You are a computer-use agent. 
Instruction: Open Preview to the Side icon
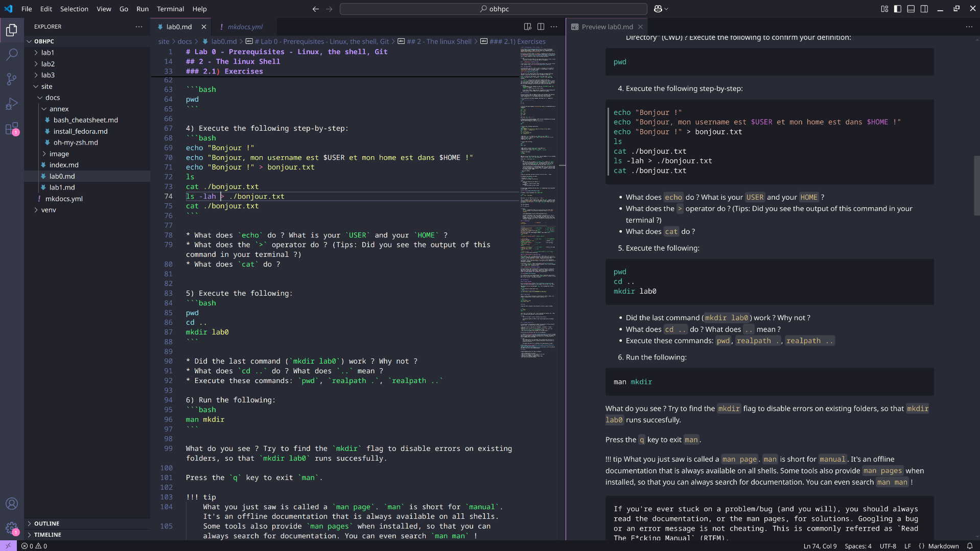pyautogui.click(x=527, y=27)
